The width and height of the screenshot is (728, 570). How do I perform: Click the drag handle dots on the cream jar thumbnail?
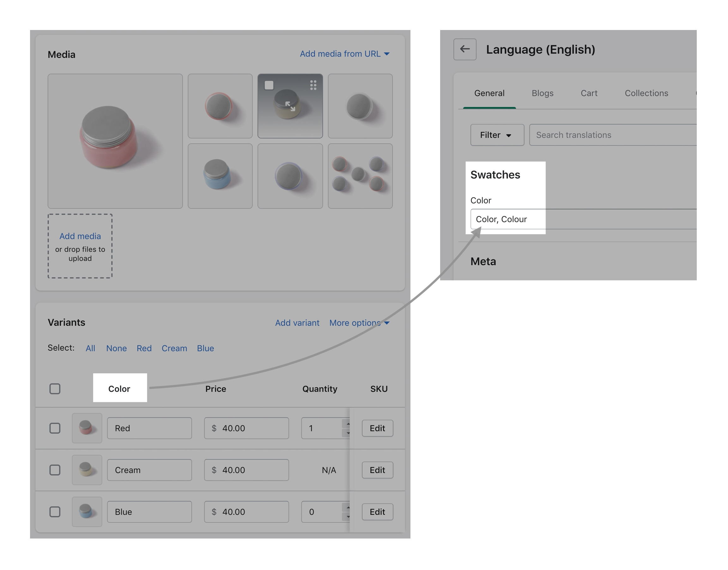pyautogui.click(x=313, y=85)
